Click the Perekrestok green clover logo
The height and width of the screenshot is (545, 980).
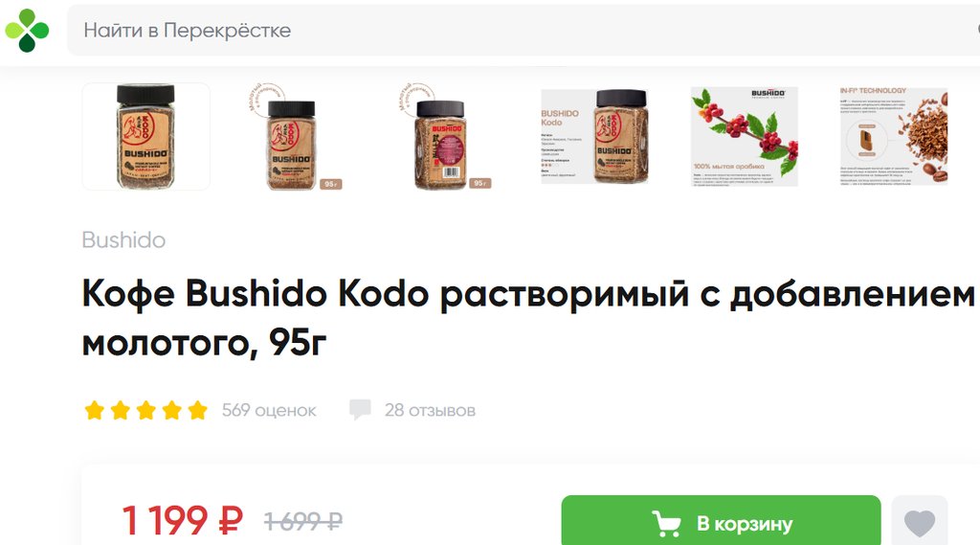point(27,30)
